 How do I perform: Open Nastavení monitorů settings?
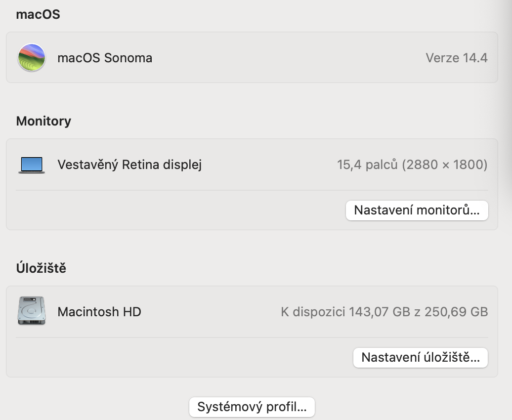click(x=417, y=210)
